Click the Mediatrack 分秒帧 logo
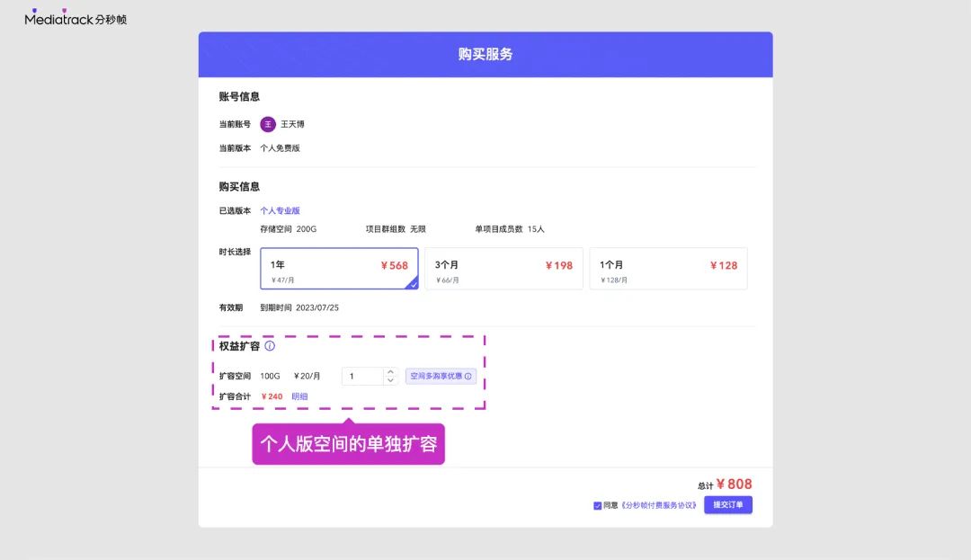 click(x=76, y=18)
